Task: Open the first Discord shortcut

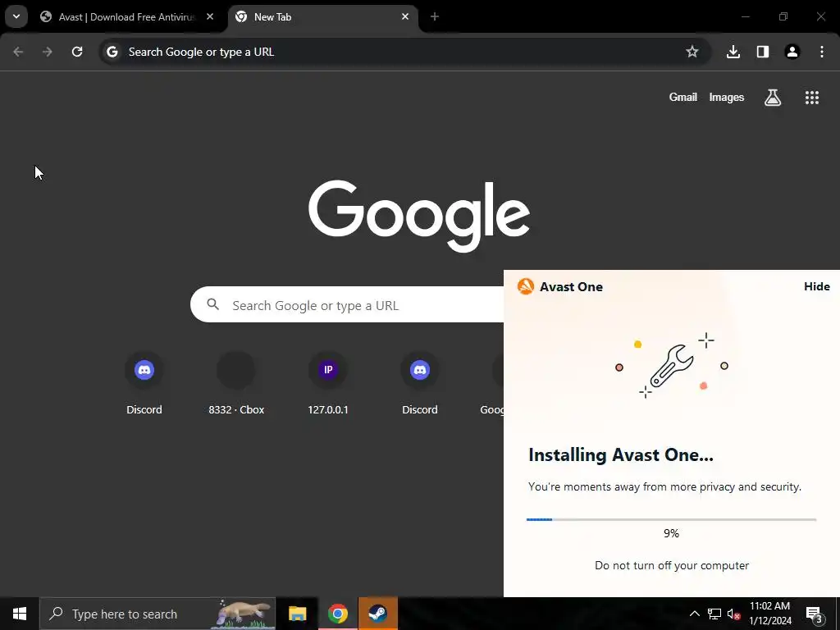Action: tap(144, 382)
